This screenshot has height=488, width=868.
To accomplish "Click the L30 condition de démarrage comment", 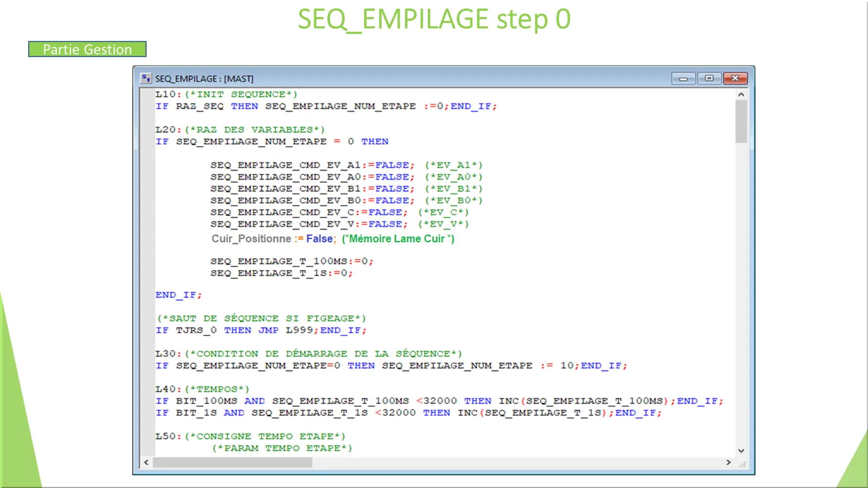I will [x=307, y=353].
